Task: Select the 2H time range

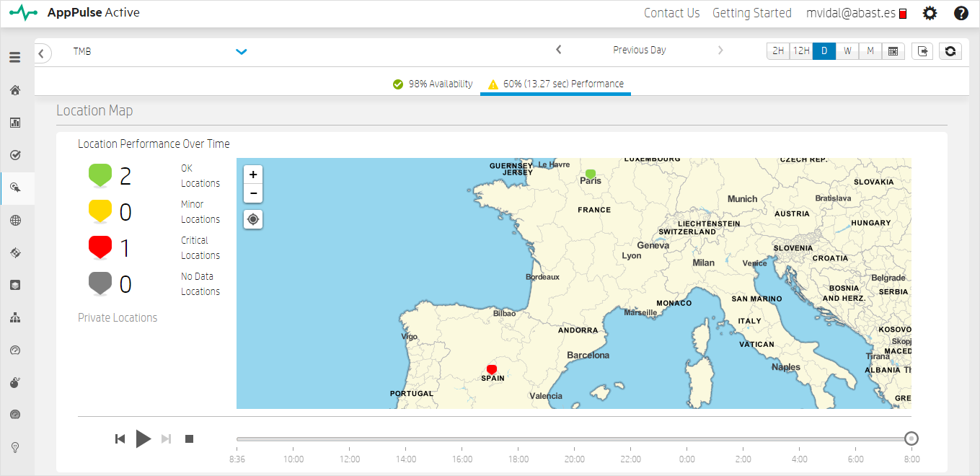Action: pyautogui.click(x=778, y=51)
